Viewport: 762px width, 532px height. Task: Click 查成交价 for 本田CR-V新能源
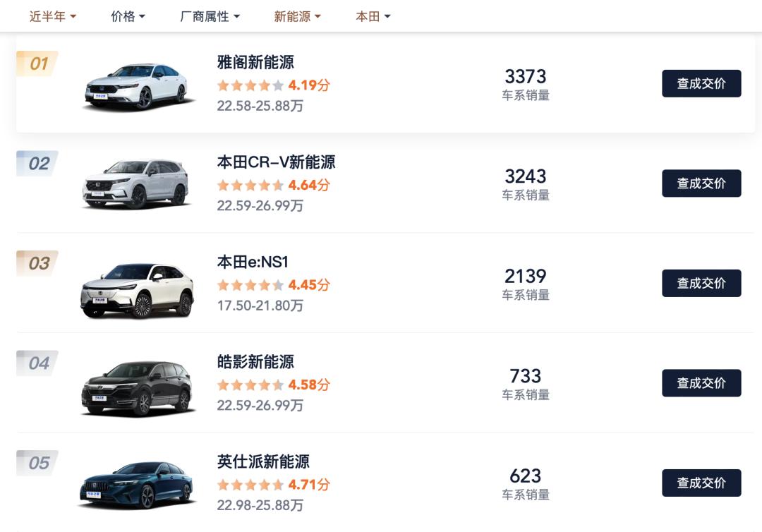[x=701, y=183]
